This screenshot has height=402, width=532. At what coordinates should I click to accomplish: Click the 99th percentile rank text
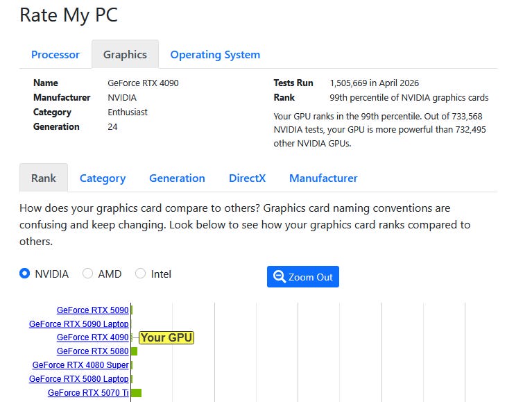pyautogui.click(x=409, y=97)
